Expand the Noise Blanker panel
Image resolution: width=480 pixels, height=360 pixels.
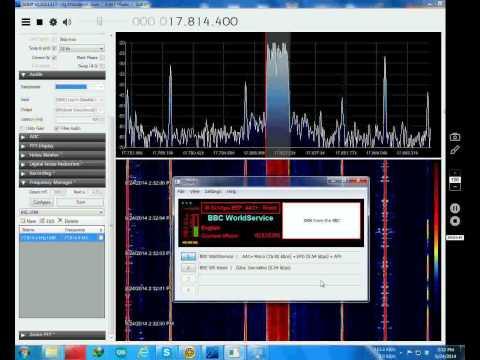pos(62,155)
